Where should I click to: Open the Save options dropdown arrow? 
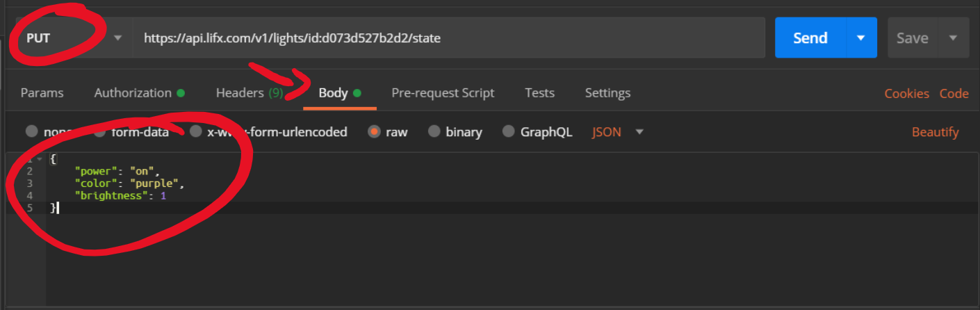(954, 38)
